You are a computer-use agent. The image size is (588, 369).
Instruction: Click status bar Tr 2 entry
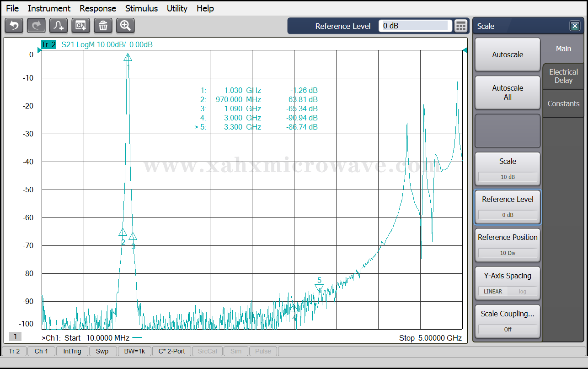(14, 351)
